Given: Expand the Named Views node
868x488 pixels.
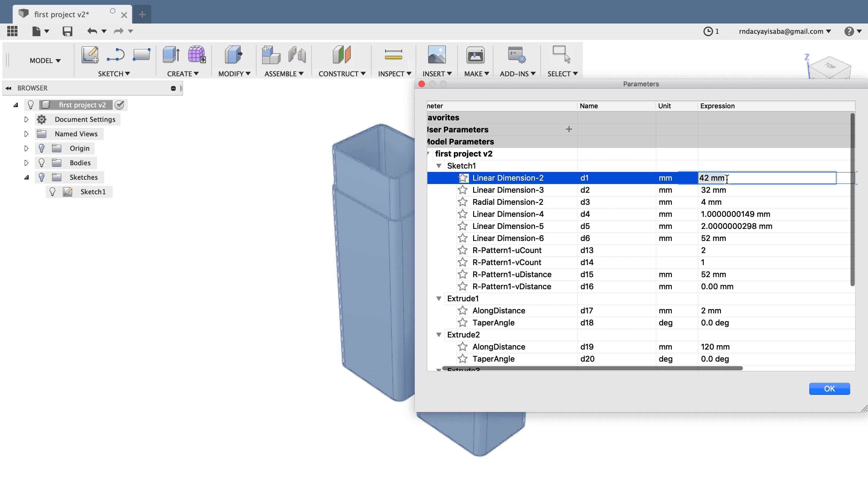Looking at the screenshot, I should click(26, 134).
